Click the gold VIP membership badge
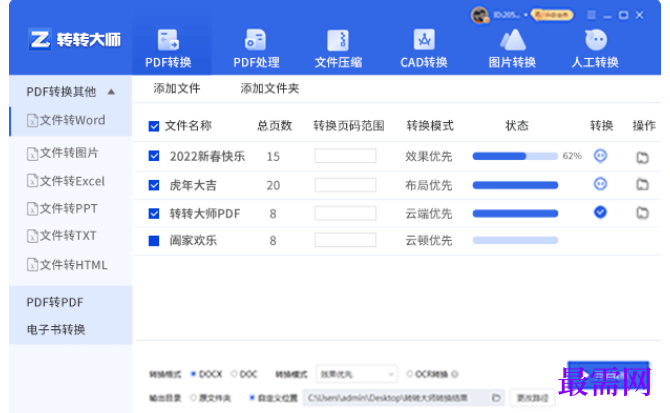The width and height of the screenshot is (670, 413). click(x=552, y=15)
